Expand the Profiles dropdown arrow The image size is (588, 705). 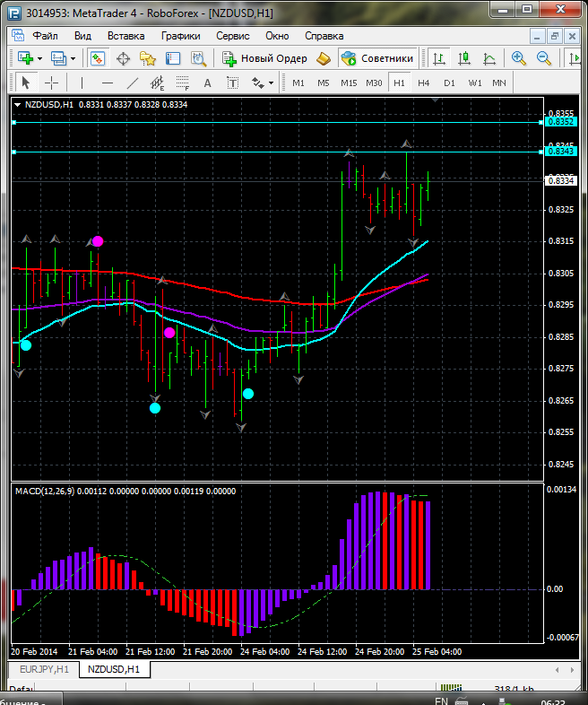pyautogui.click(x=73, y=59)
